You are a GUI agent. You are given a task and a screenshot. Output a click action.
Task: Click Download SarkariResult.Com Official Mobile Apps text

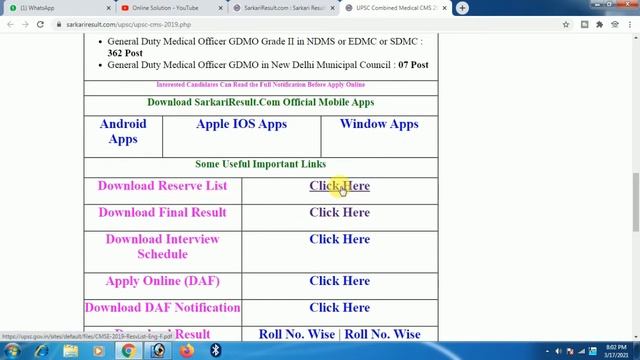coord(260,102)
